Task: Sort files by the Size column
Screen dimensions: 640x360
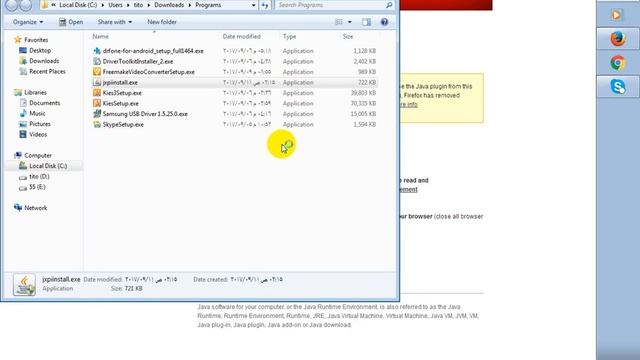Action: 348,36
